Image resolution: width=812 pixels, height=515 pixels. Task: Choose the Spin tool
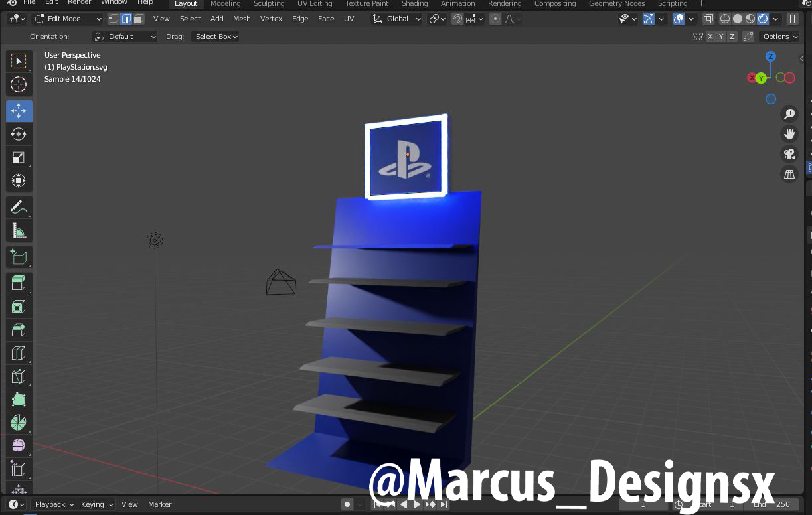tap(19, 423)
